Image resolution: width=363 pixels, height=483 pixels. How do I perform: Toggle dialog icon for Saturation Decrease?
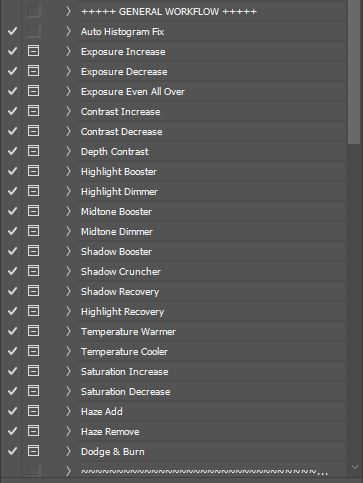(x=33, y=391)
